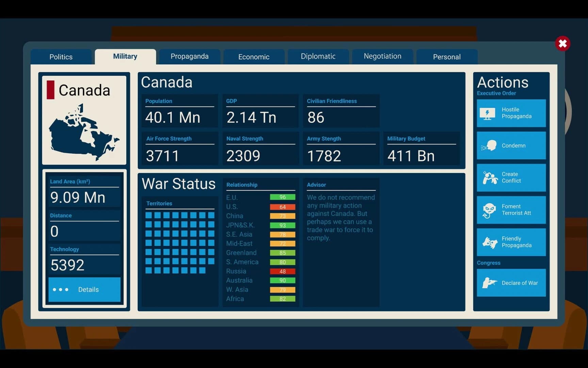Open the Negotiation tab
The image size is (588, 368).
382,57
